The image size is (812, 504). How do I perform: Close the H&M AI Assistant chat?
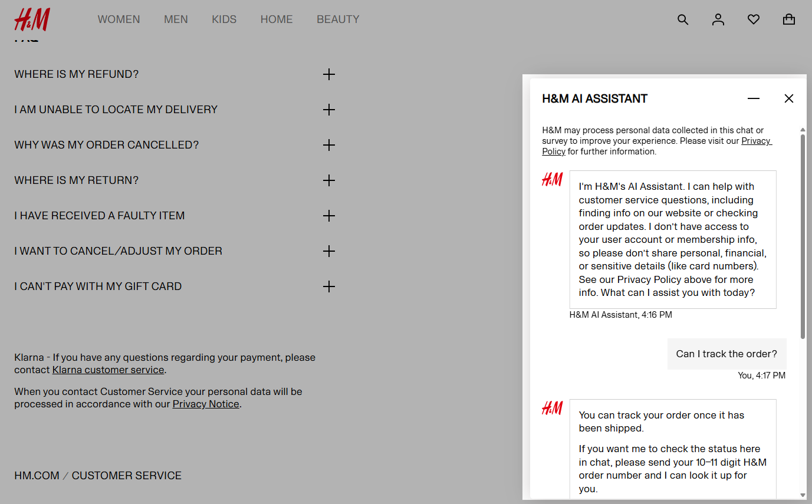point(789,98)
